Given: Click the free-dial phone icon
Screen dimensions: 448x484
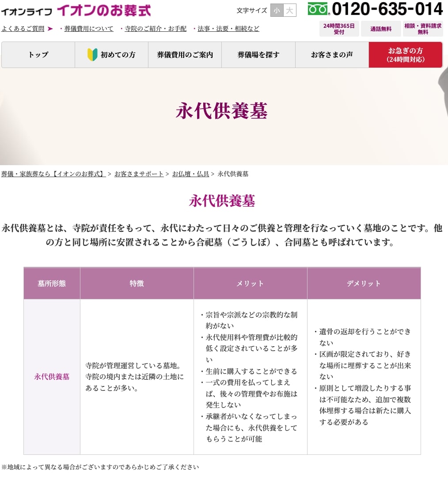Looking at the screenshot, I should click(318, 9).
